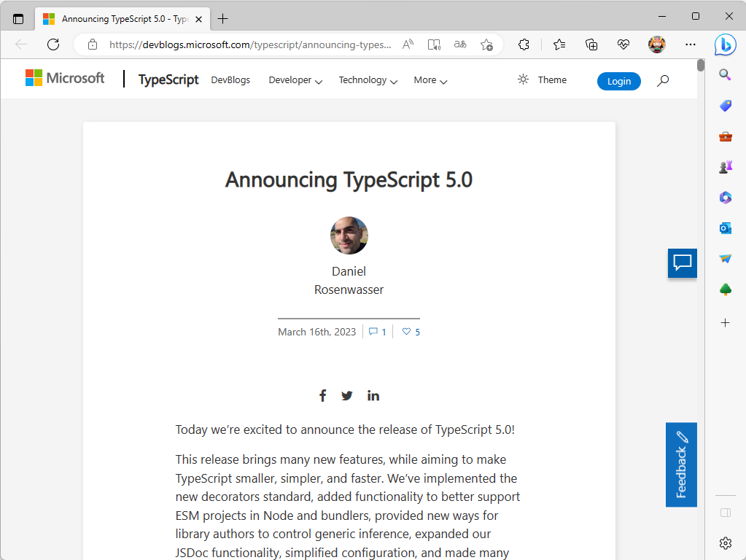Image resolution: width=746 pixels, height=560 pixels.
Task: Switch the site Theme toggle
Action: point(542,80)
